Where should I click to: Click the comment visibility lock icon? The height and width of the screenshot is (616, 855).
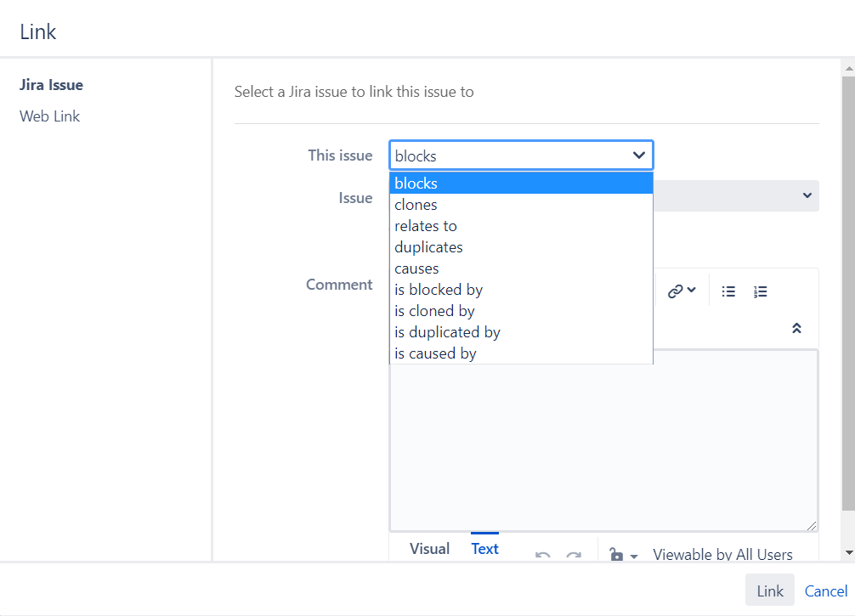click(x=618, y=554)
